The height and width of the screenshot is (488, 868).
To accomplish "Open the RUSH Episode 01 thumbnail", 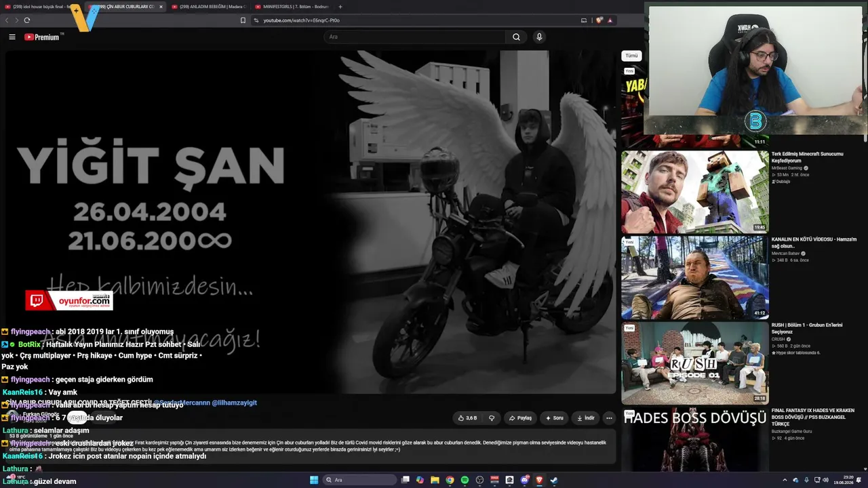I will (695, 363).
